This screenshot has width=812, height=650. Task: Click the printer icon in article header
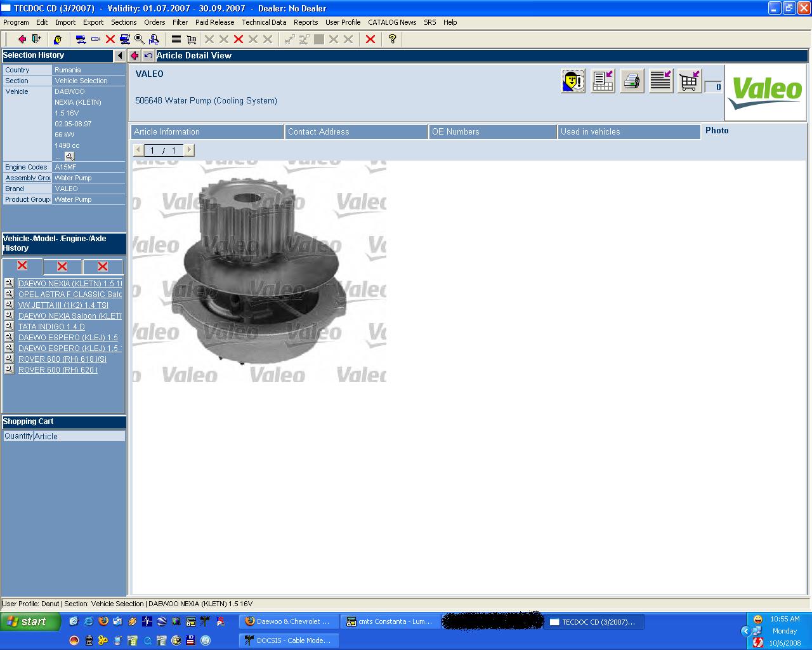(631, 81)
